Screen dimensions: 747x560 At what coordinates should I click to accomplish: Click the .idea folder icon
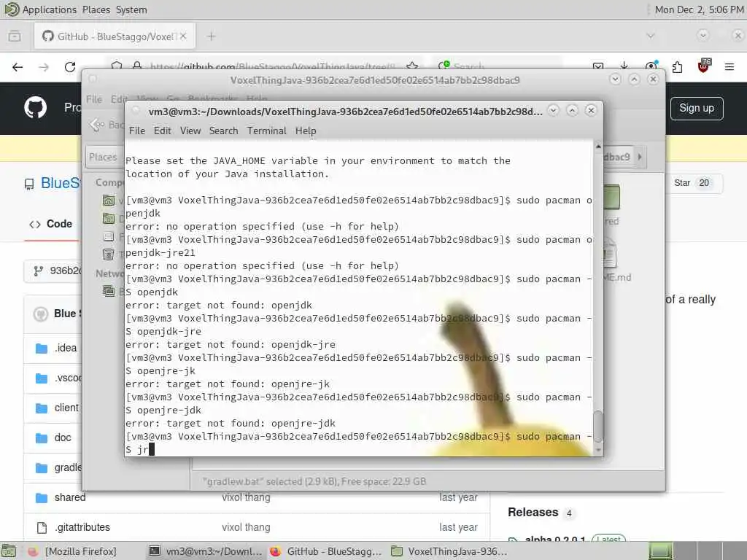point(42,348)
